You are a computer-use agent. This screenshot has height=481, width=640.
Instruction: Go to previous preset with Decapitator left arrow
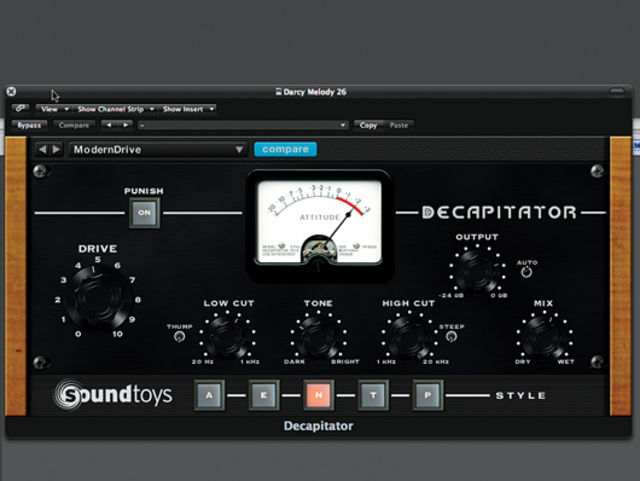[42, 149]
